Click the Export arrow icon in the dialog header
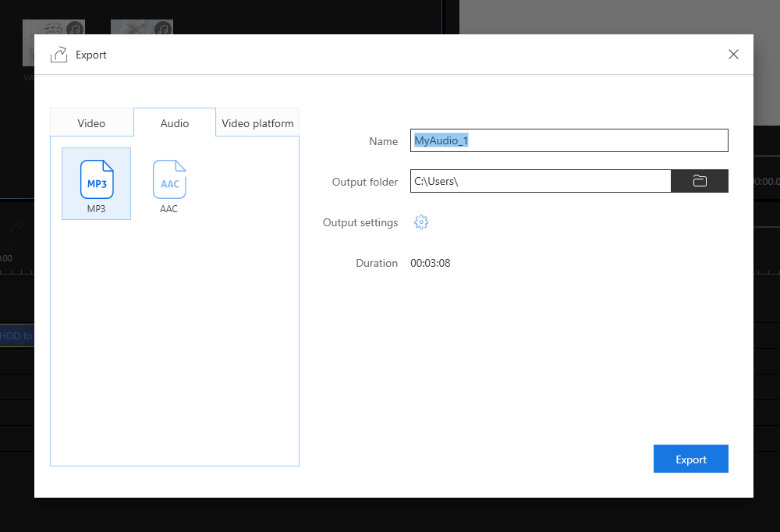Screen dimensions: 780x532 [x=59, y=54]
